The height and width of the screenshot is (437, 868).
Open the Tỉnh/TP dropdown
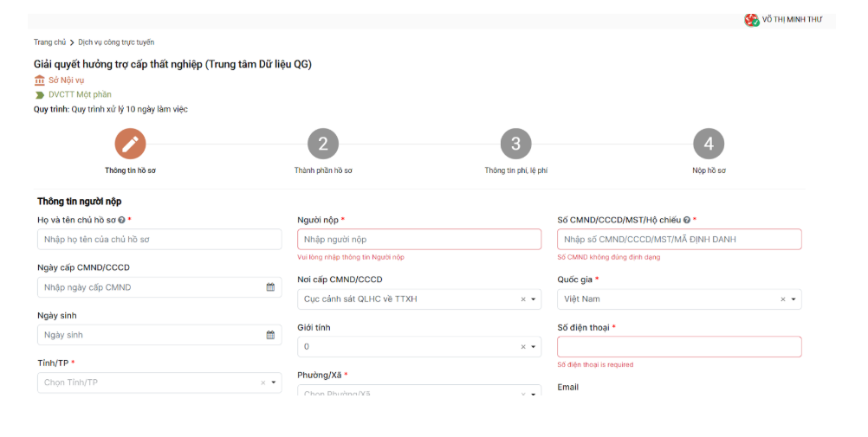tap(274, 382)
